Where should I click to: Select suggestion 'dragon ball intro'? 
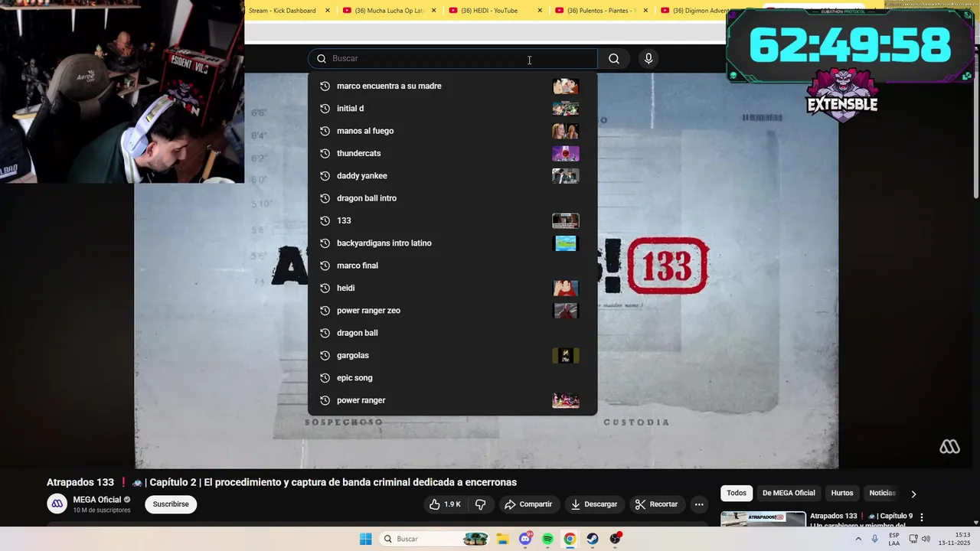click(452, 198)
